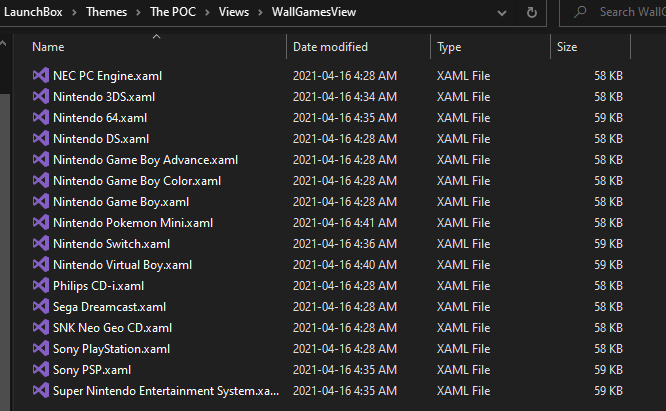This screenshot has width=666, height=411.
Task: Click the navigation pane scrollbar up arrow
Action: point(3,43)
